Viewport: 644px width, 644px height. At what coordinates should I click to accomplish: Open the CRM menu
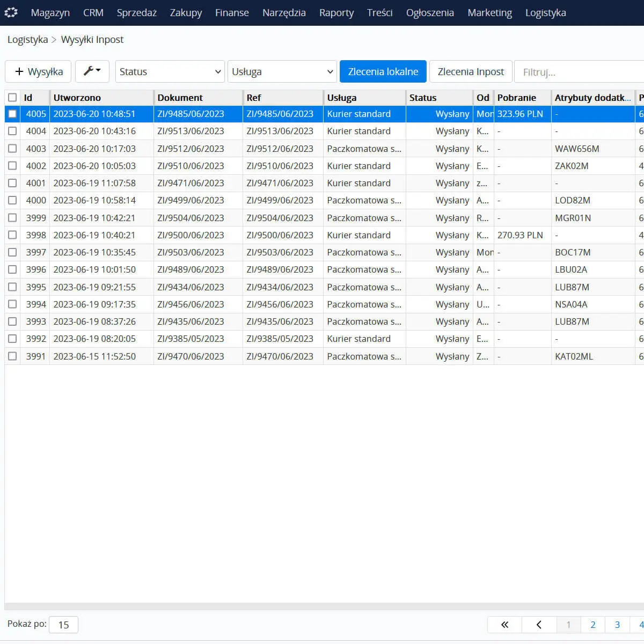click(93, 12)
